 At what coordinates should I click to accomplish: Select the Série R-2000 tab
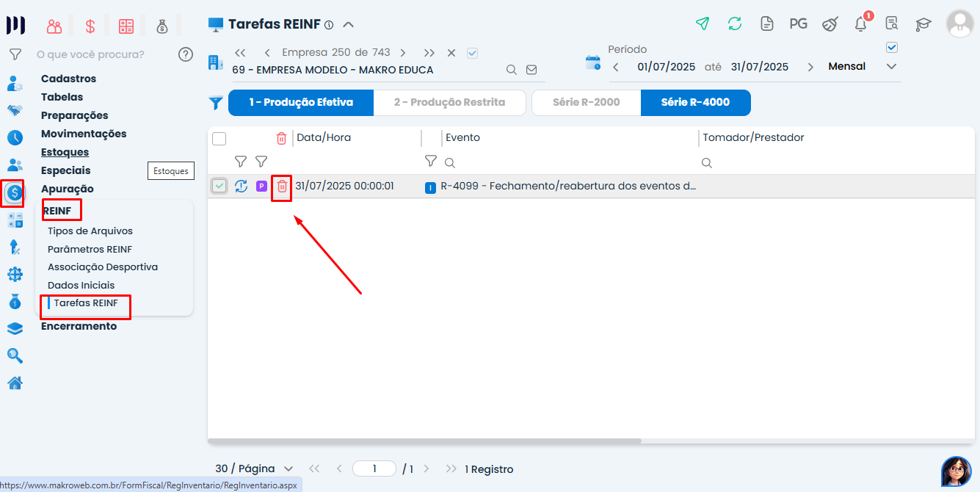pyautogui.click(x=586, y=103)
